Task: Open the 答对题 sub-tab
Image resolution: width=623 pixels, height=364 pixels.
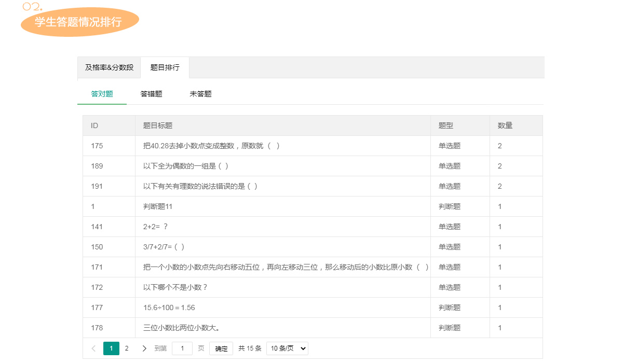Action: 102,94
